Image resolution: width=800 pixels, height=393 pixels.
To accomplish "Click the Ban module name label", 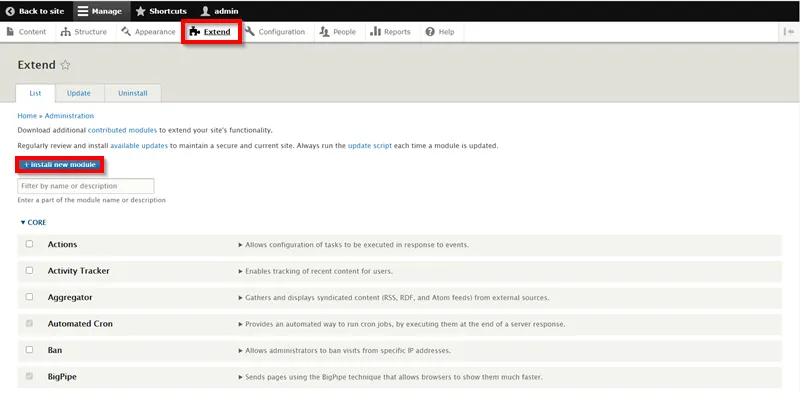I will pos(55,350).
